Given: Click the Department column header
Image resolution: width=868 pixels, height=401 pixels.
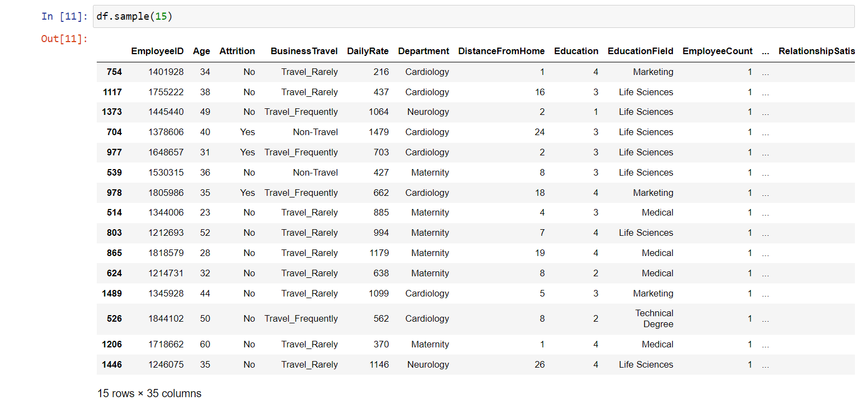Looking at the screenshot, I should [x=424, y=51].
